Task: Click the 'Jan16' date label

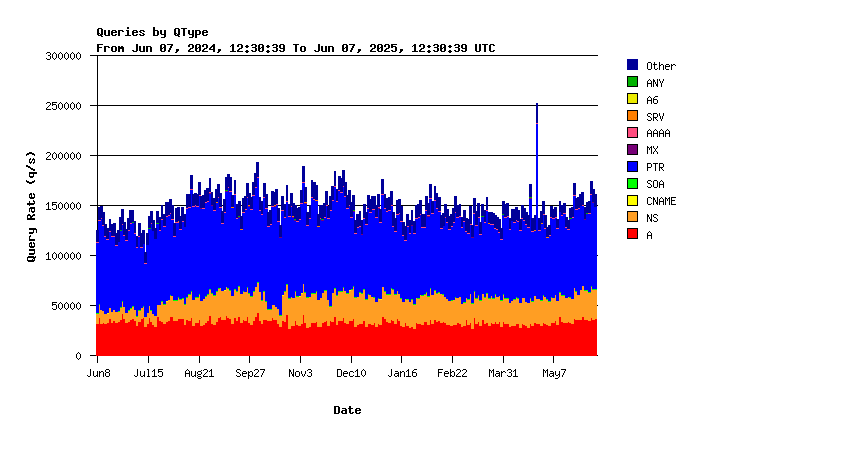Action: [402, 374]
